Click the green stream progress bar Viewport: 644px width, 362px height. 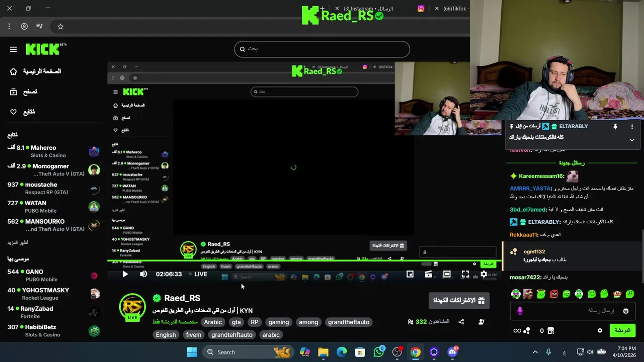click(305, 261)
